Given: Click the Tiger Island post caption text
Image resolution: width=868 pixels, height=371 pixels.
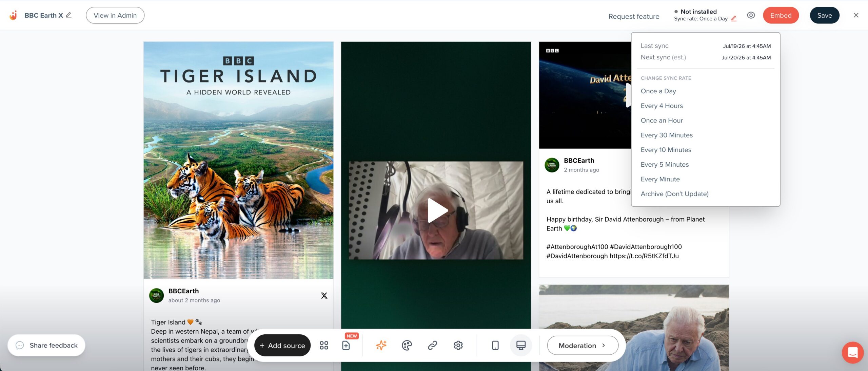Looking at the screenshot, I should tap(203, 345).
